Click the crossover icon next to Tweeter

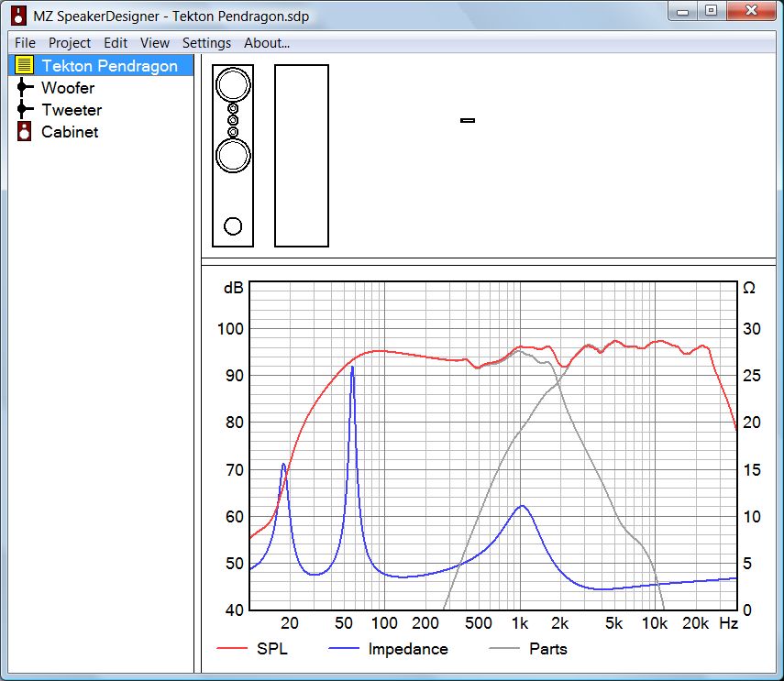click(x=24, y=109)
